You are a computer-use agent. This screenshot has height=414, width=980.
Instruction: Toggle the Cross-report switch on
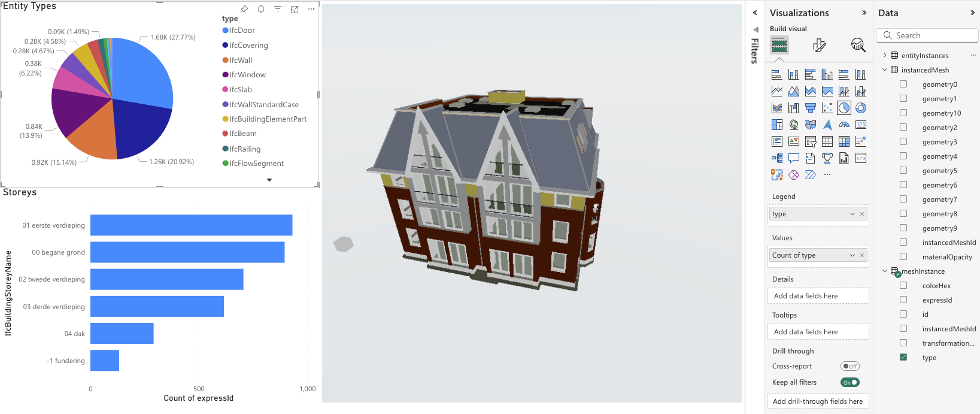coord(849,366)
